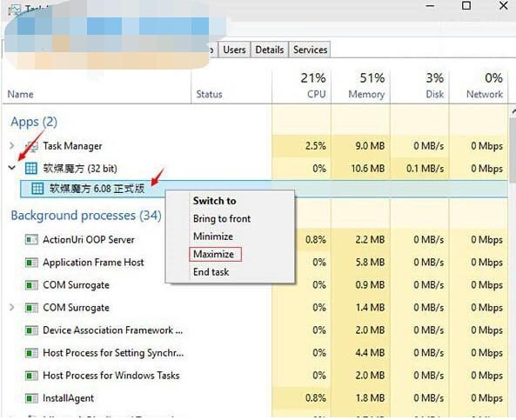Click the Application Frame Host process icon
This screenshot has height=420, width=516.
pyautogui.click(x=31, y=263)
